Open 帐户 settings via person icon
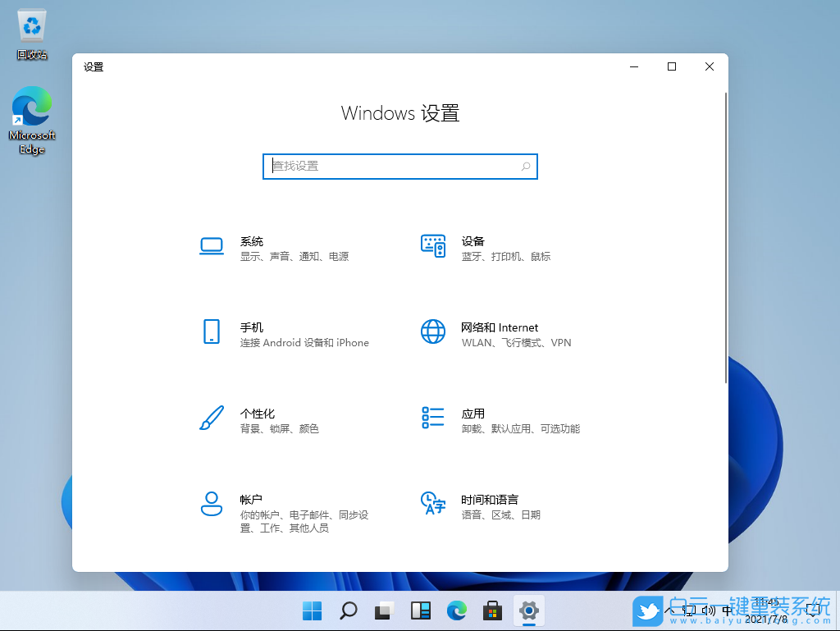840x631 pixels. click(211, 505)
